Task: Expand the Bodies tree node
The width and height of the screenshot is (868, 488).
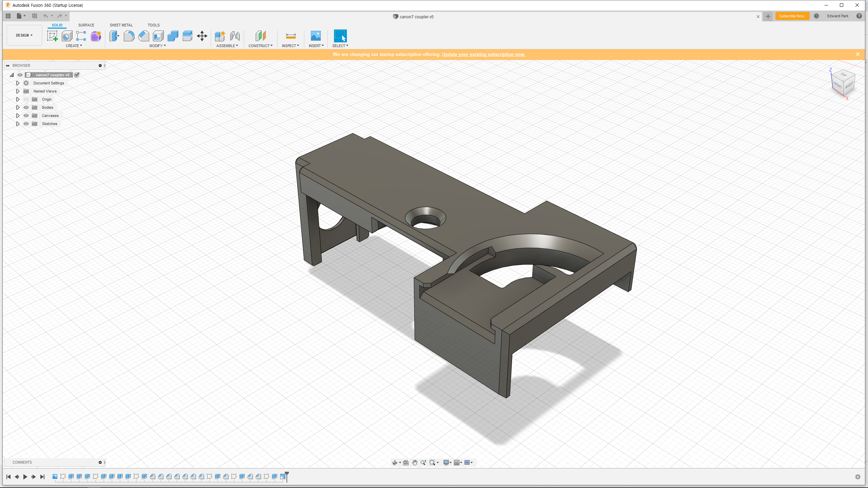Action: (18, 107)
